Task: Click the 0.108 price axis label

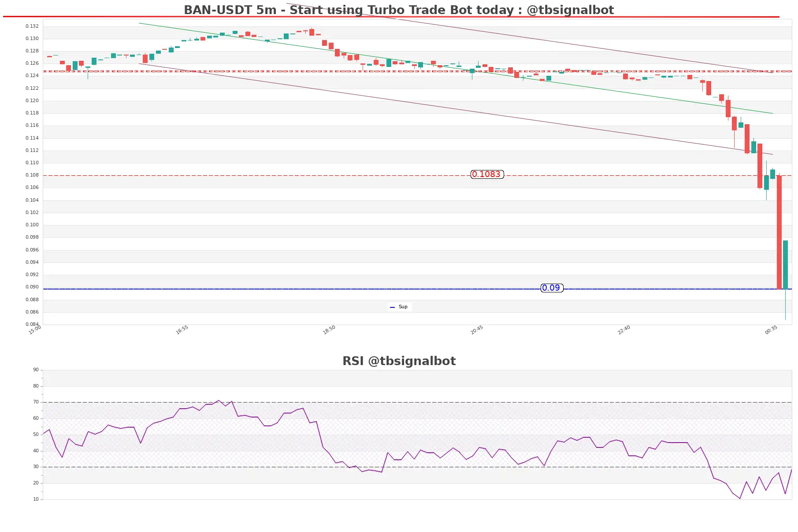Action: pos(32,175)
